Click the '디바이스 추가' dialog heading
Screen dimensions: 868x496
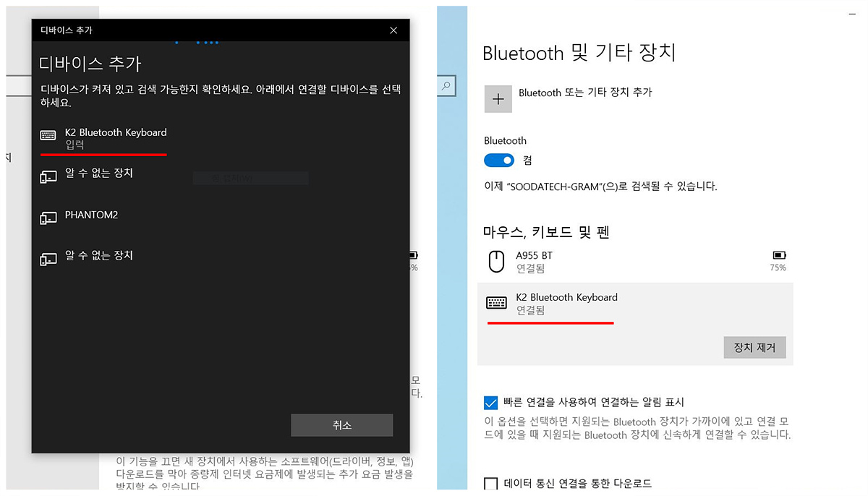(90, 64)
